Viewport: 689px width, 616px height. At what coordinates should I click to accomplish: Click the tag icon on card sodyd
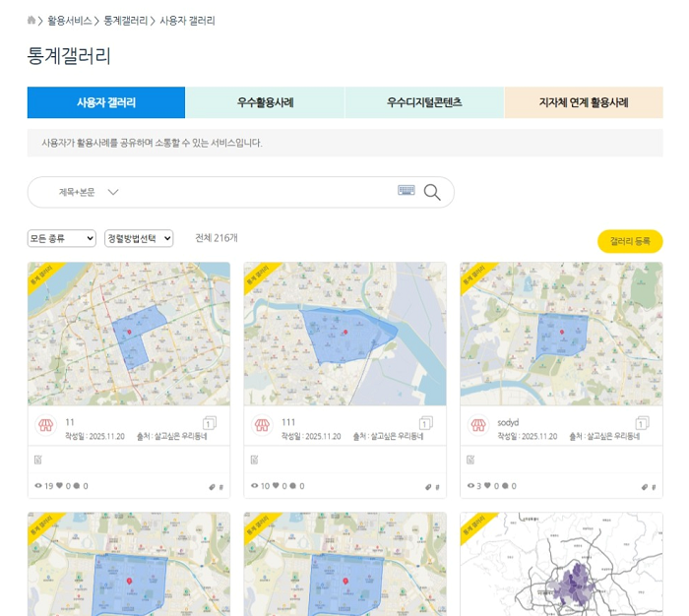(x=645, y=487)
